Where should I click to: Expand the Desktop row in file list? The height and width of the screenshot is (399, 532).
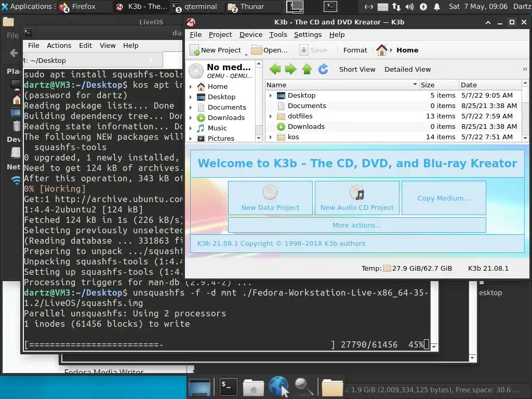pos(270,96)
